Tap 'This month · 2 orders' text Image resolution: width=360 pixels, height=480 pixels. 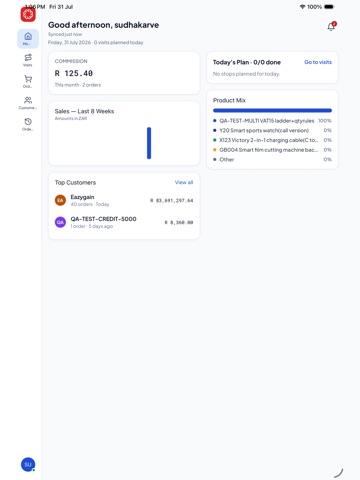(78, 85)
